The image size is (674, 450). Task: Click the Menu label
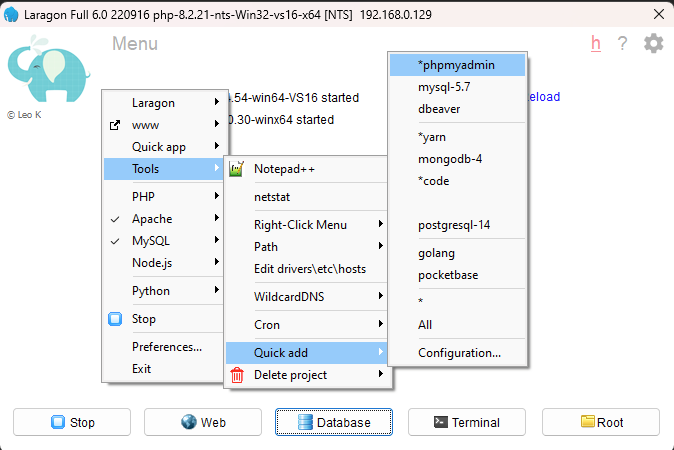pyautogui.click(x=135, y=43)
